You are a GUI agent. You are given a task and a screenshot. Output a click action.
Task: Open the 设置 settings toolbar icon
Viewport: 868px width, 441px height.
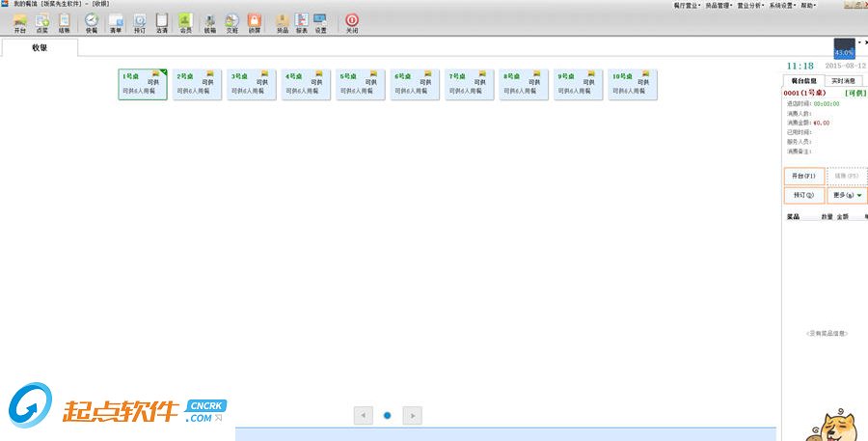pos(320,23)
